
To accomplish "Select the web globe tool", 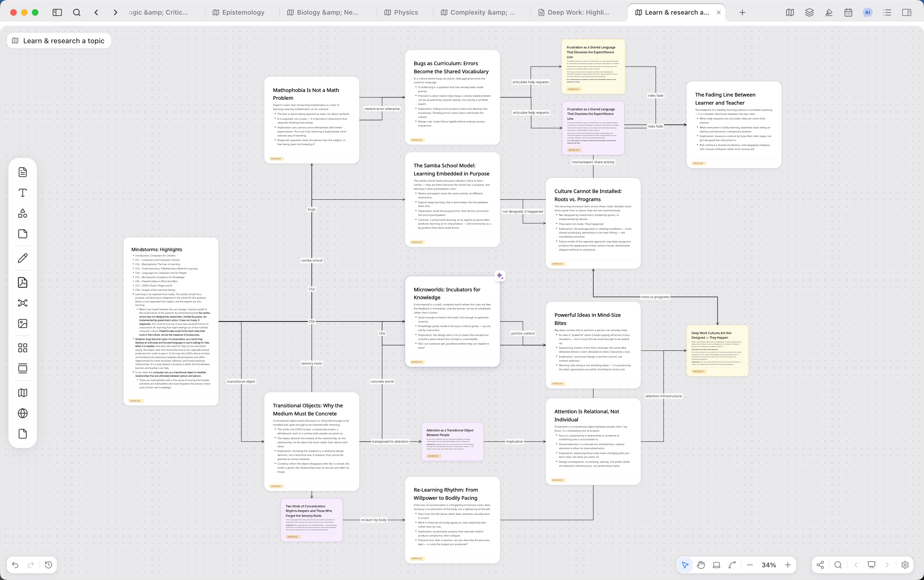I will (x=23, y=413).
